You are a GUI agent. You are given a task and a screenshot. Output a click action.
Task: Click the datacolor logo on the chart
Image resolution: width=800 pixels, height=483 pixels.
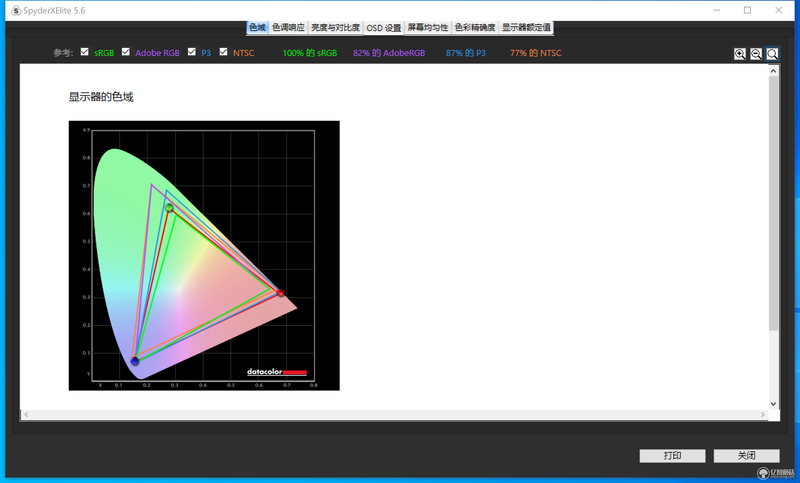pyautogui.click(x=277, y=372)
